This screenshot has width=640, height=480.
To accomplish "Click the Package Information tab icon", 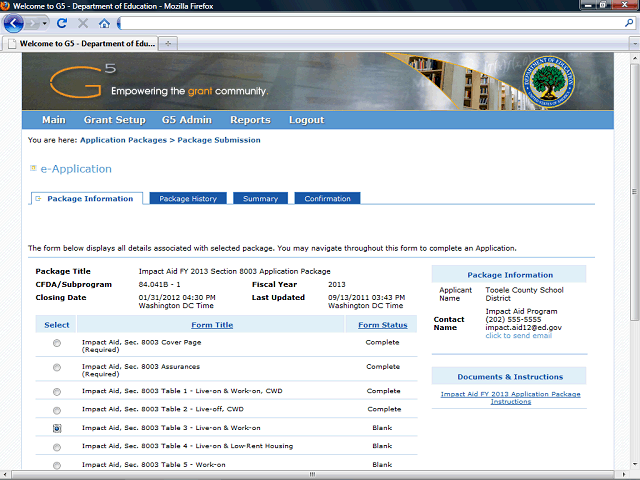I will 38,199.
